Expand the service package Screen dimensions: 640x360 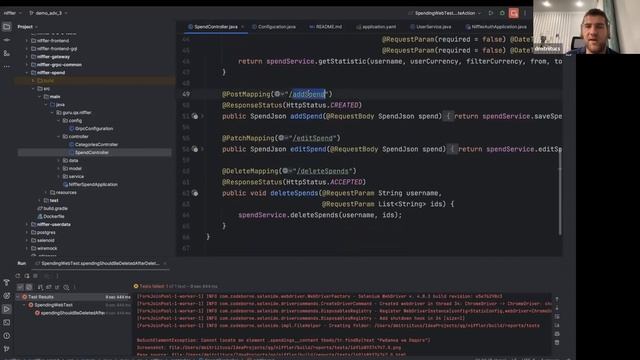tap(59, 176)
